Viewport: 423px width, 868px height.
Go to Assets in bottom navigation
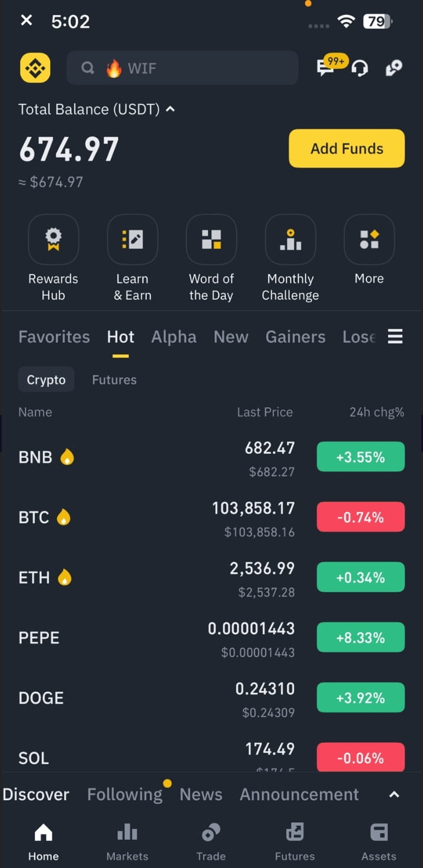(379, 842)
